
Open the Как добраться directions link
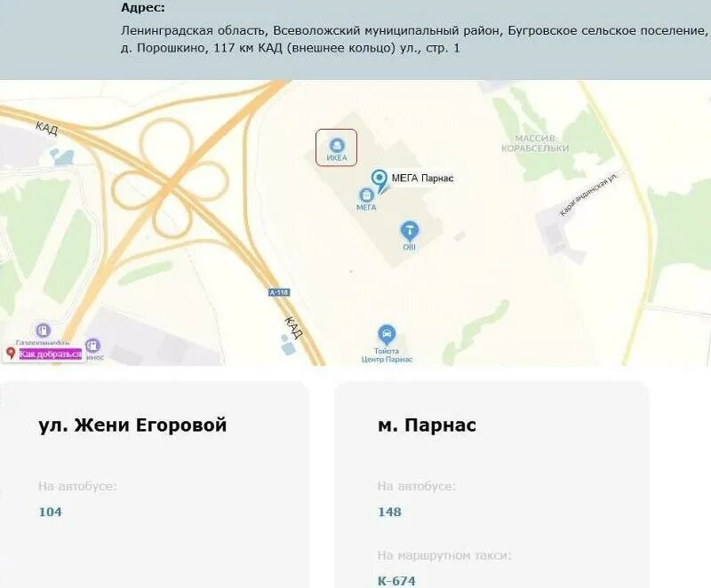(51, 354)
